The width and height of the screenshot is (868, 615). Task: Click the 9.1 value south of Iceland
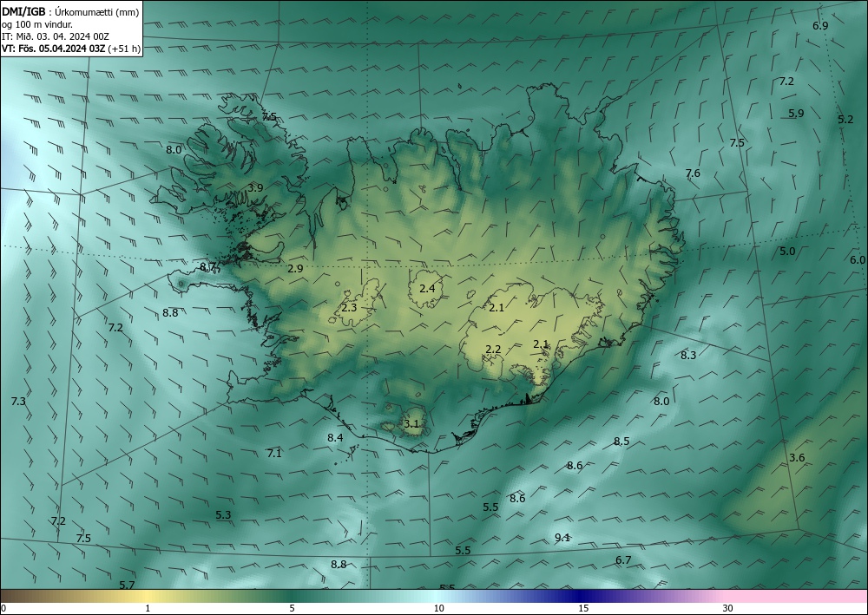[562, 537]
